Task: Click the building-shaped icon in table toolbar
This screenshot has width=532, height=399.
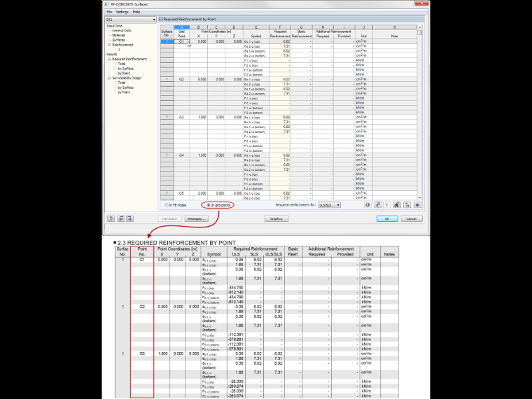Action: [x=397, y=205]
